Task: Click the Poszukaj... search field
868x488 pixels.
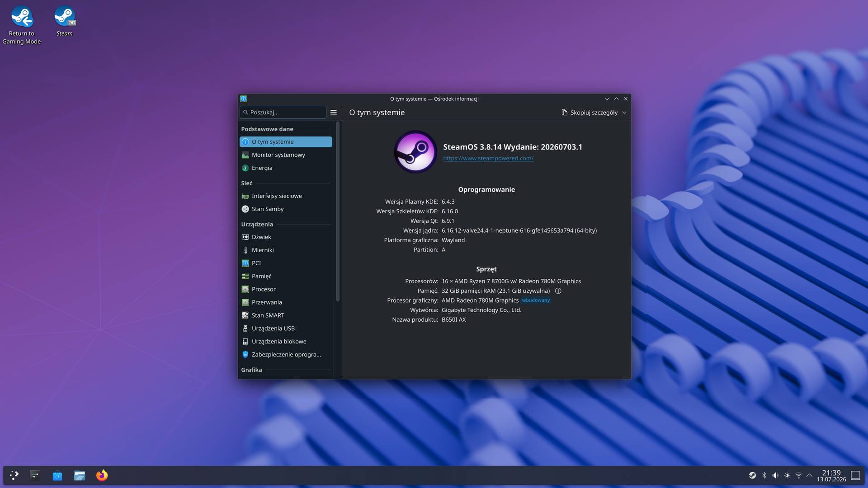Action: (x=283, y=113)
